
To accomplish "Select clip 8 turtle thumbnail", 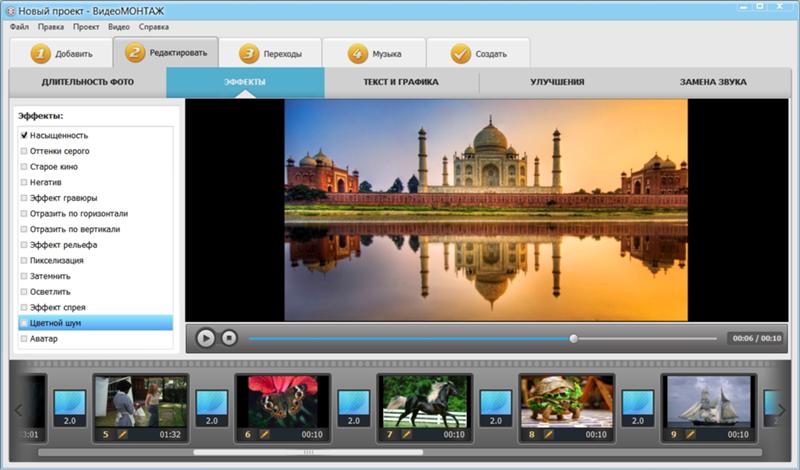I will [x=567, y=402].
